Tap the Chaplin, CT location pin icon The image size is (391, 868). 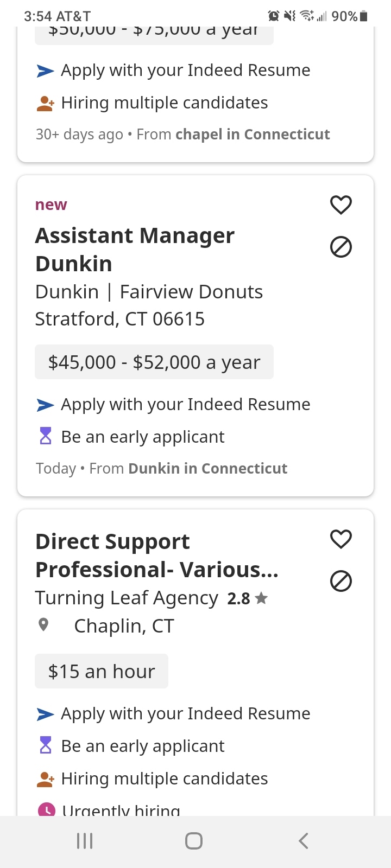point(44,625)
